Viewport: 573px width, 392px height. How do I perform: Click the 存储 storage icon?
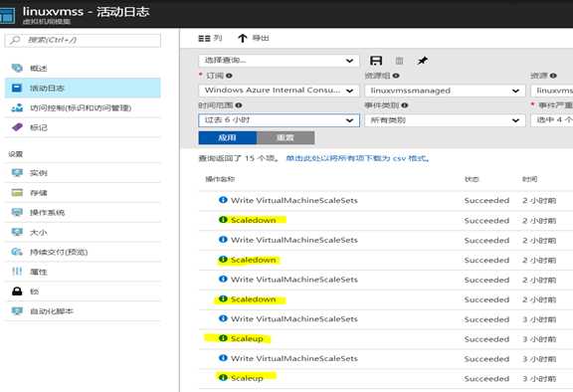click(17, 193)
